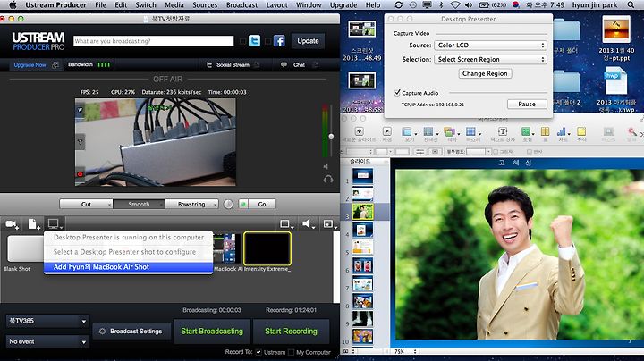644x361 pixels.
Task: Focus the 'What are you broadcasting?' field
Action: click(154, 41)
